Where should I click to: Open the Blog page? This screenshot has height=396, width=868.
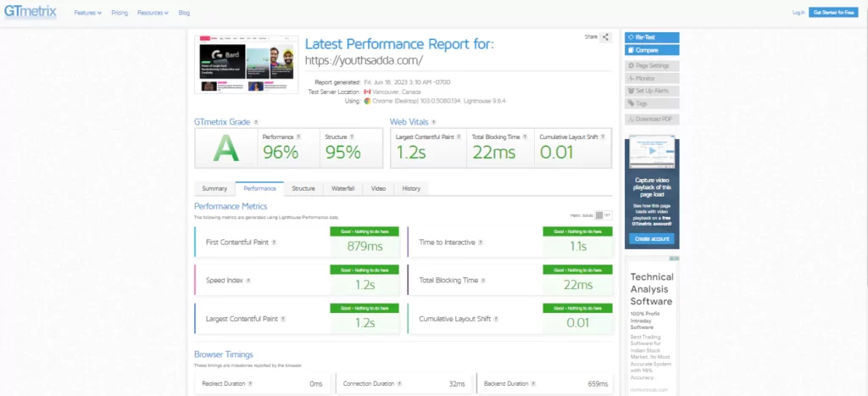[184, 13]
